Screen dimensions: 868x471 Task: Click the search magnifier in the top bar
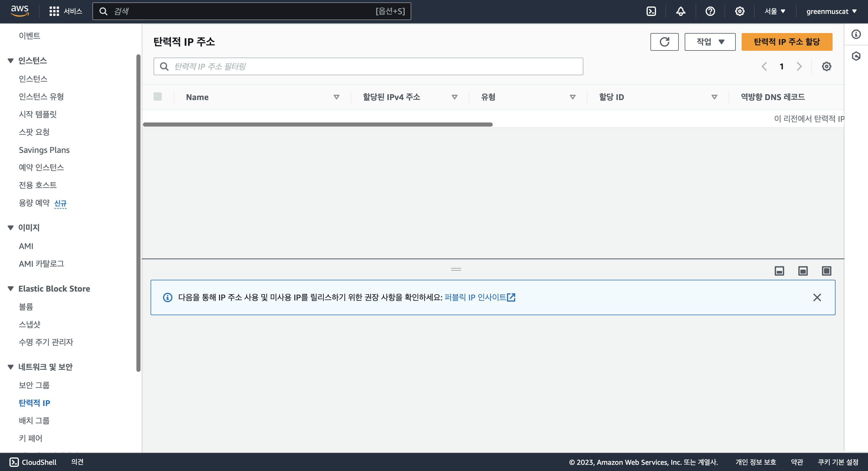(x=103, y=12)
